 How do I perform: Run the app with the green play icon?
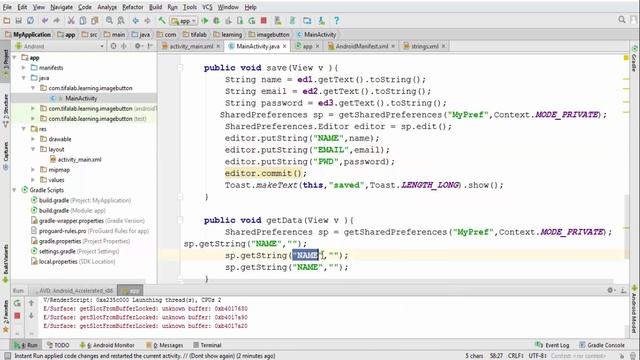(x=205, y=20)
